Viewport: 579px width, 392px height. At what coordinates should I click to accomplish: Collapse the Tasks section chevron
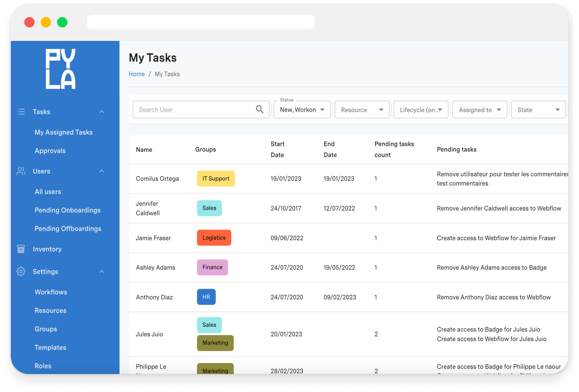coord(102,111)
